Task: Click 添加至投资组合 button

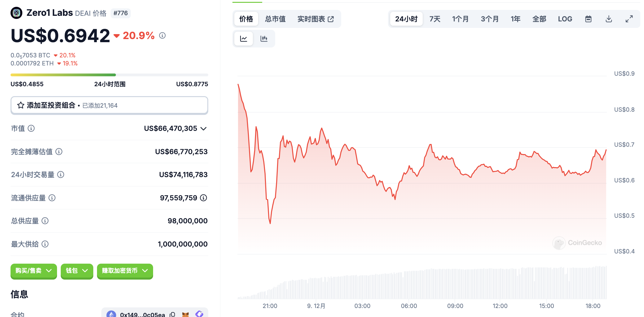Action: (109, 105)
